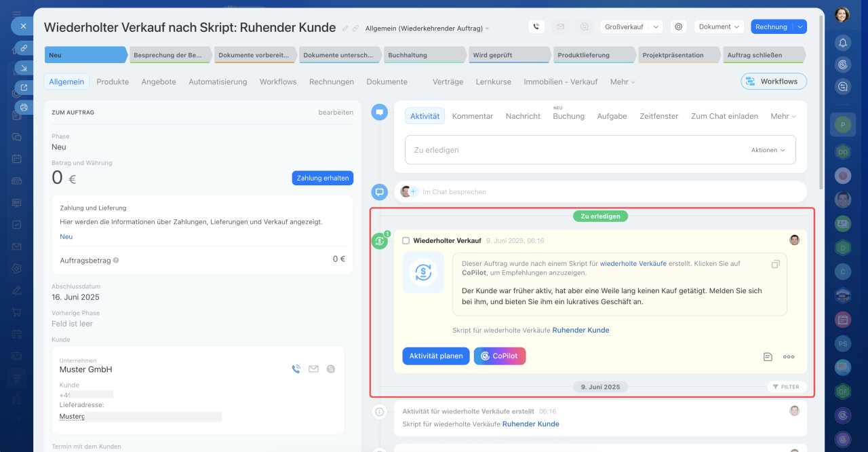Viewport: 868px width, 452px height.
Task: Click Aktivität planen button
Action: (x=436, y=356)
